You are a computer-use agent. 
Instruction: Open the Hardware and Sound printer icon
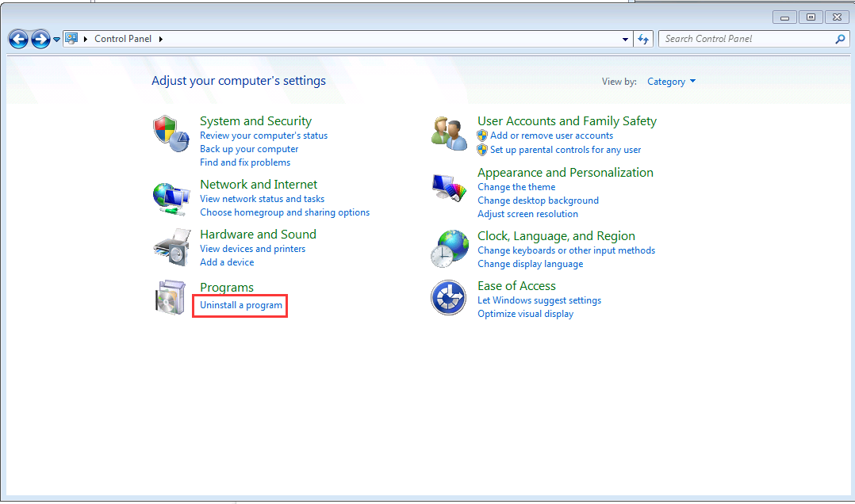[x=172, y=247]
